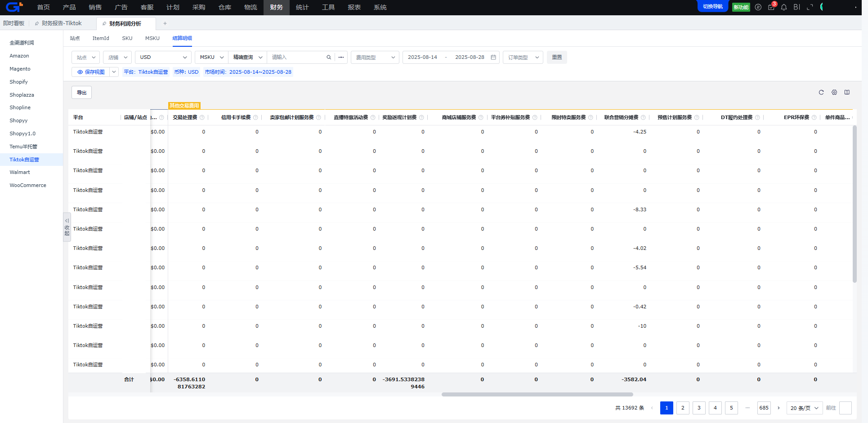Open the MSKU search type dropdown
This screenshot has width=868, height=423.
[211, 57]
